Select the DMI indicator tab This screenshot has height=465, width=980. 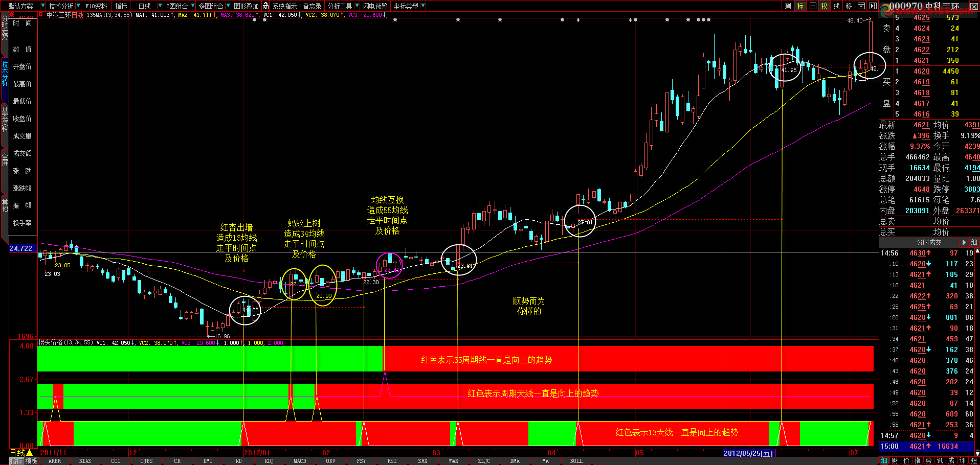[x=208, y=461]
